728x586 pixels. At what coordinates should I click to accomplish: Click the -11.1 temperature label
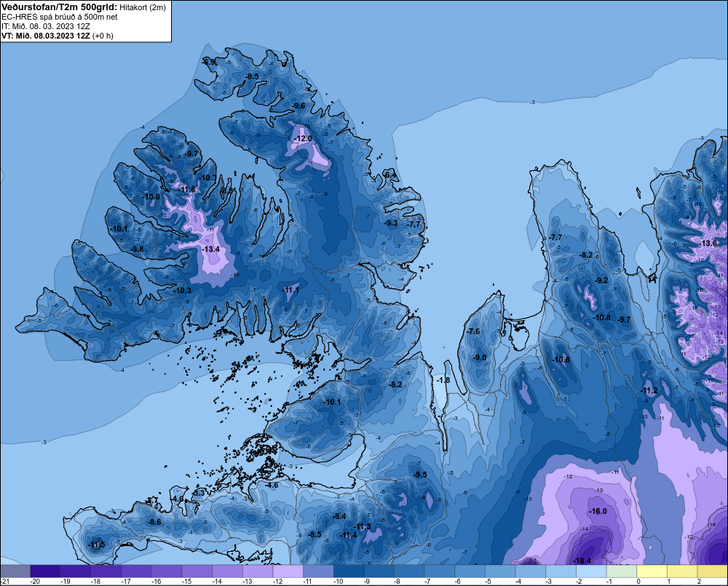click(x=290, y=290)
